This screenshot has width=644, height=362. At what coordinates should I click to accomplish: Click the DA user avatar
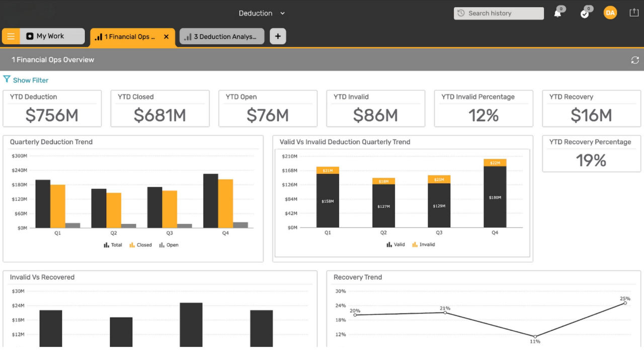coord(610,13)
